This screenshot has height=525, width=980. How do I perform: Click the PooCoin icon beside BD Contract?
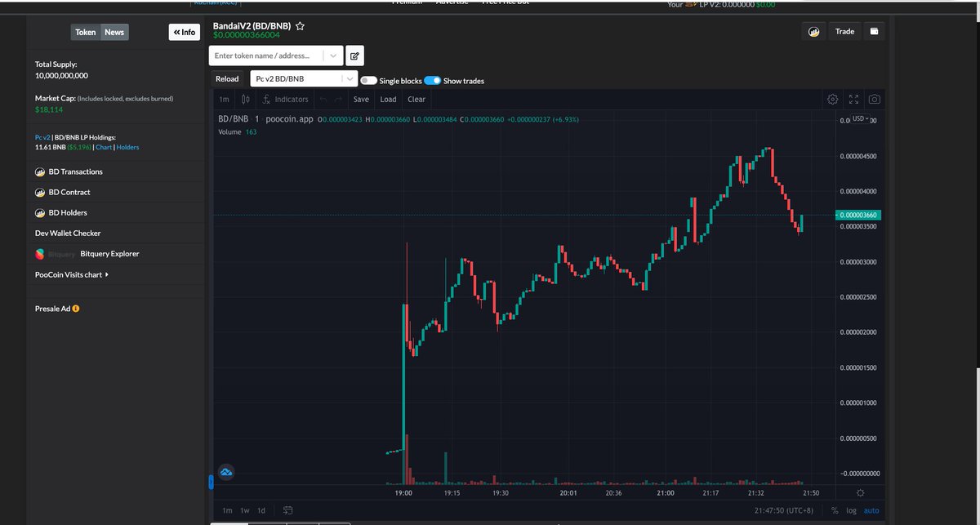40,193
